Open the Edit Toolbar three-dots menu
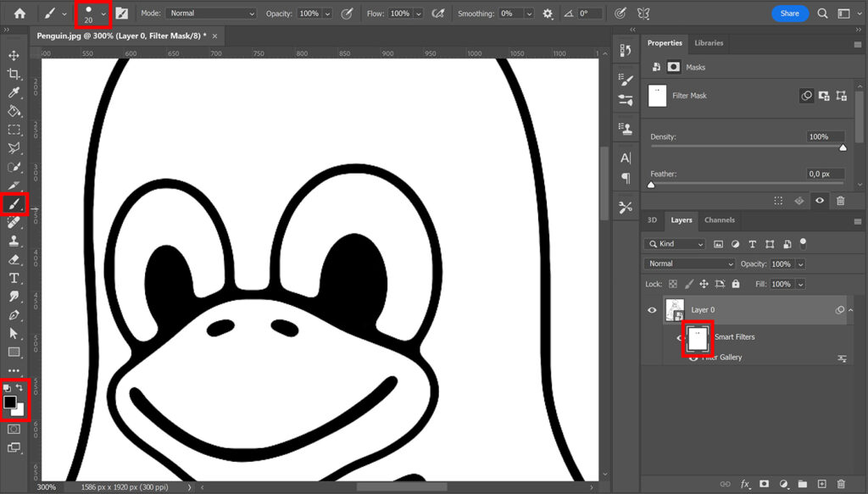This screenshot has width=868, height=494. [x=14, y=370]
